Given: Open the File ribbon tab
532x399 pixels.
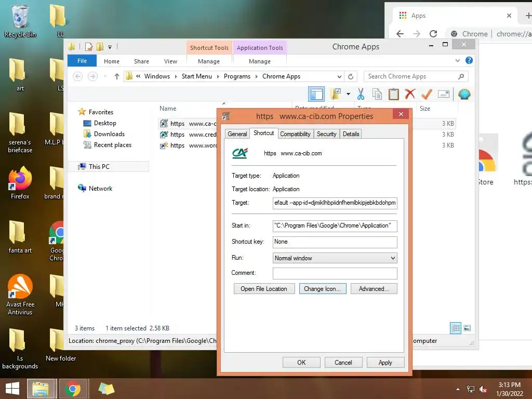Looking at the screenshot, I should (x=82, y=61).
